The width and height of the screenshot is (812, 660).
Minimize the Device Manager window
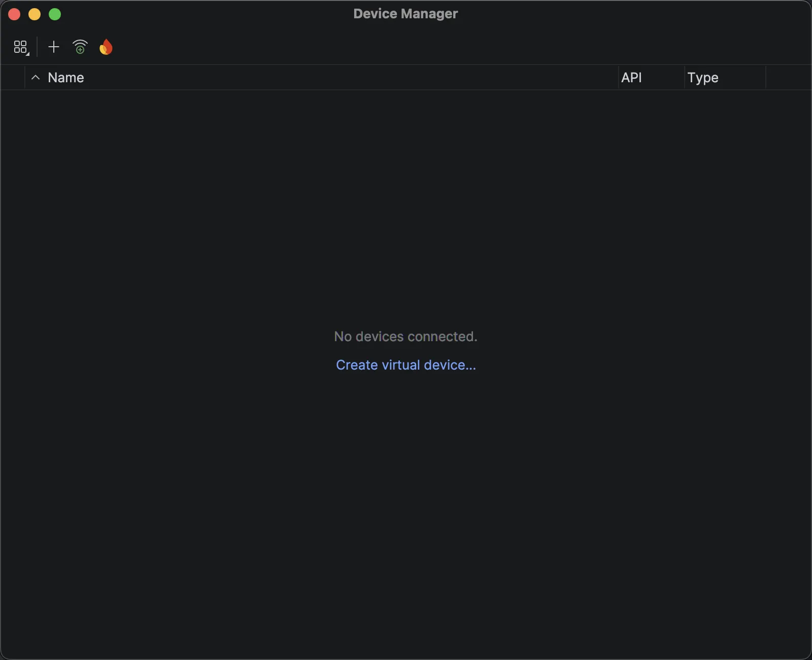tap(35, 14)
